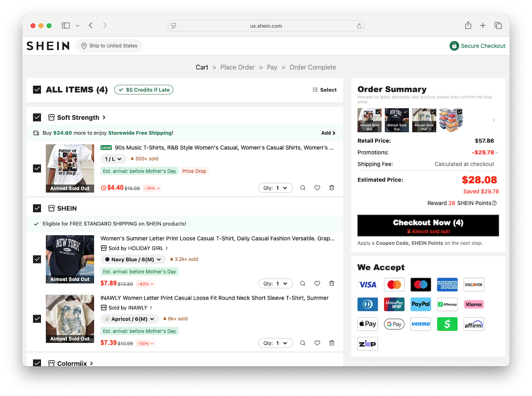
Task: Click the Order Complete breadcrumb step
Action: 313,68
